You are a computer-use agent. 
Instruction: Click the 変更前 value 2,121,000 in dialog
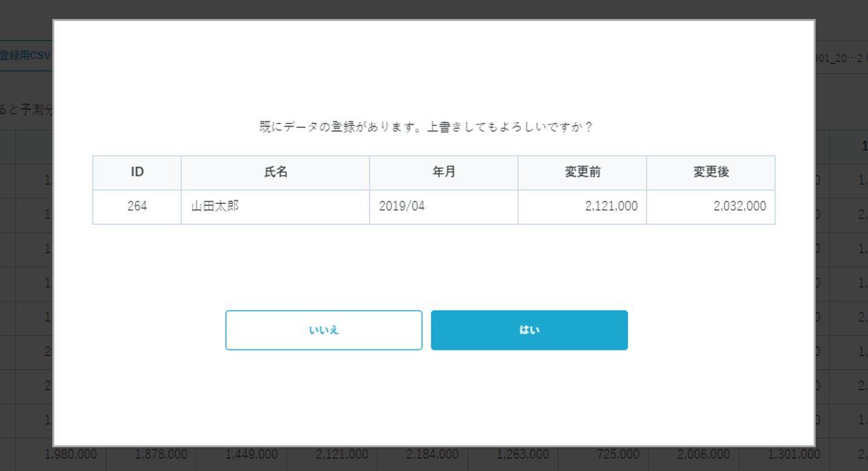pyautogui.click(x=611, y=206)
